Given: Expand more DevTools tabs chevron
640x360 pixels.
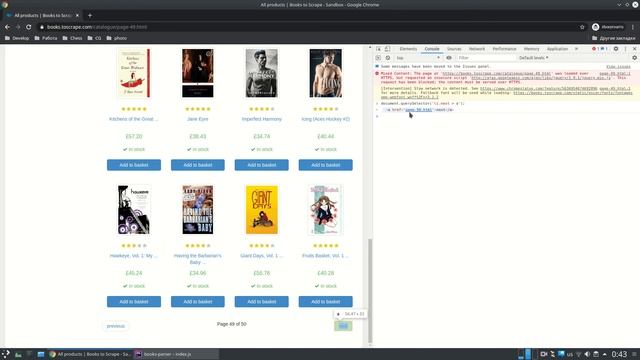Looking at the screenshot, I should (x=576, y=49).
